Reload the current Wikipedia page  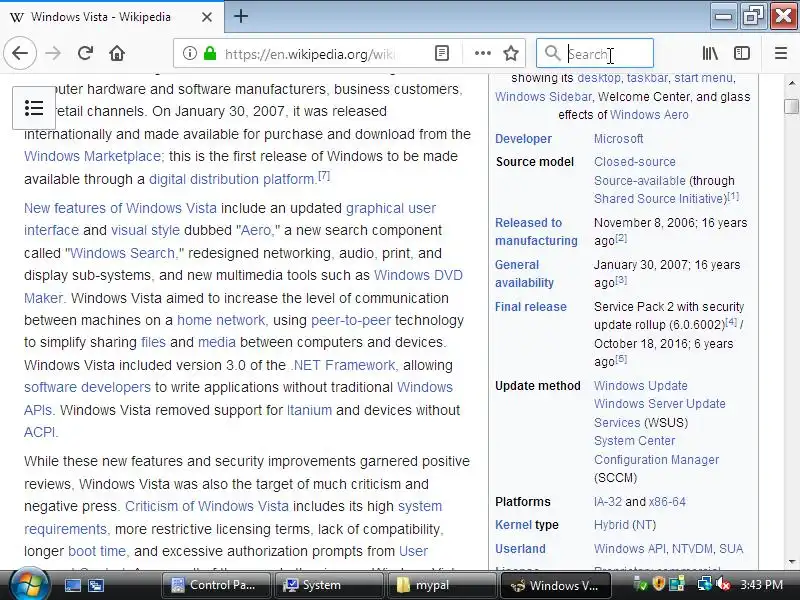click(x=85, y=53)
